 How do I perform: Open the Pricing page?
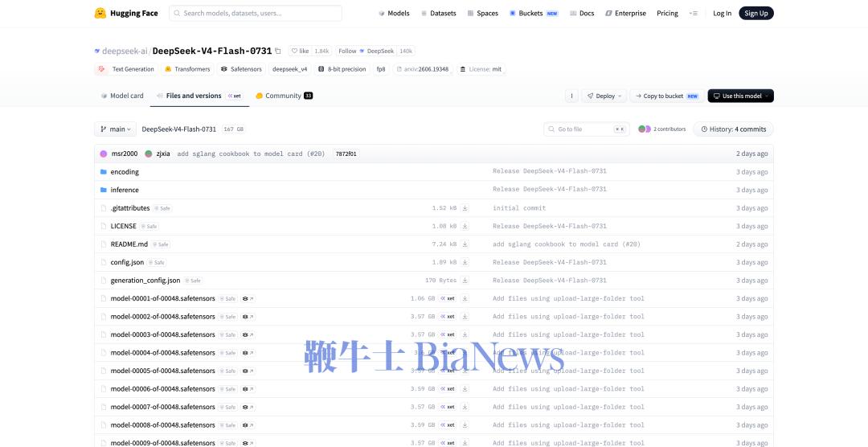point(667,14)
